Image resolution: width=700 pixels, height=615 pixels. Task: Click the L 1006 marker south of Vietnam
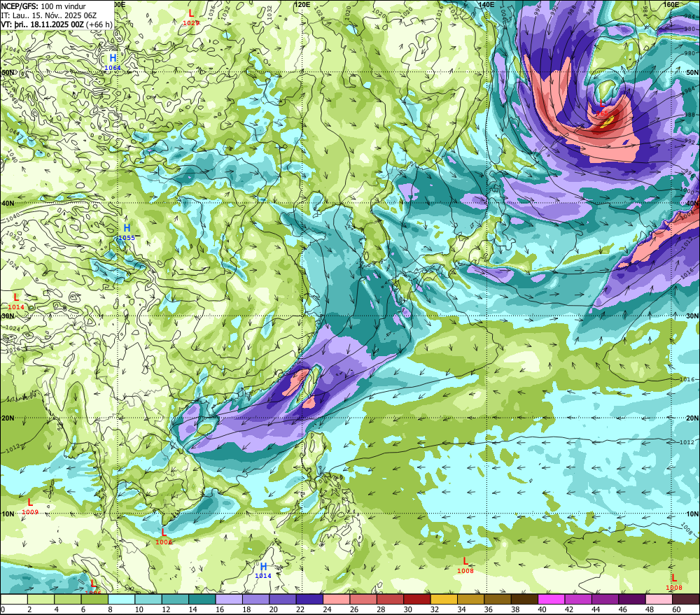(164, 537)
